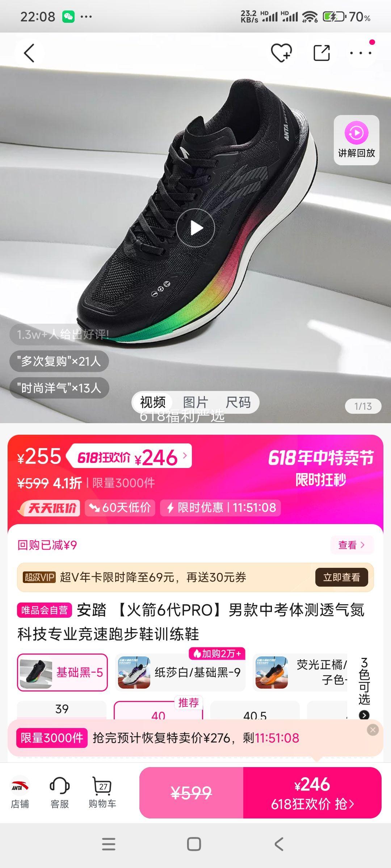The image size is (391, 868).
Task: Dismiss the 限量3000件 banner
Action: (373, 730)
